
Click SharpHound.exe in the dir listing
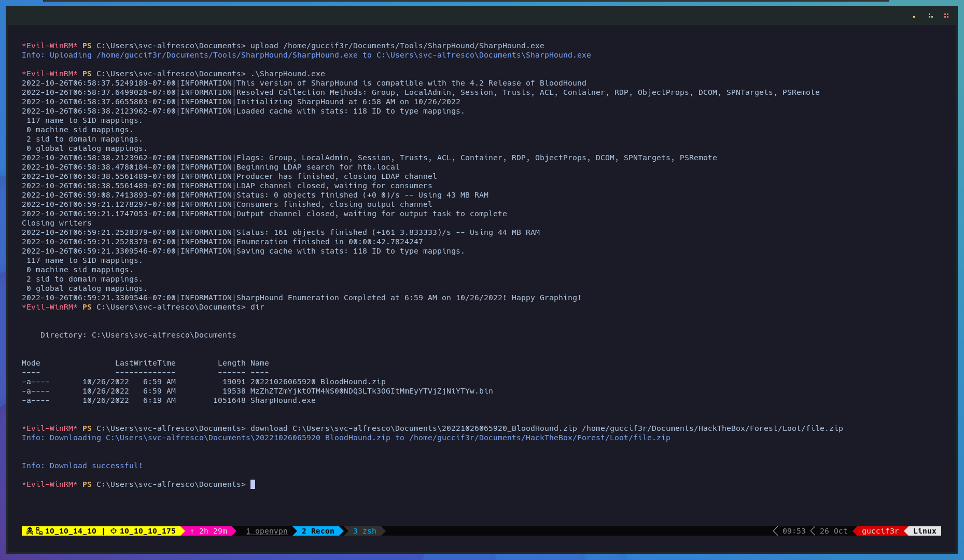coord(283,400)
